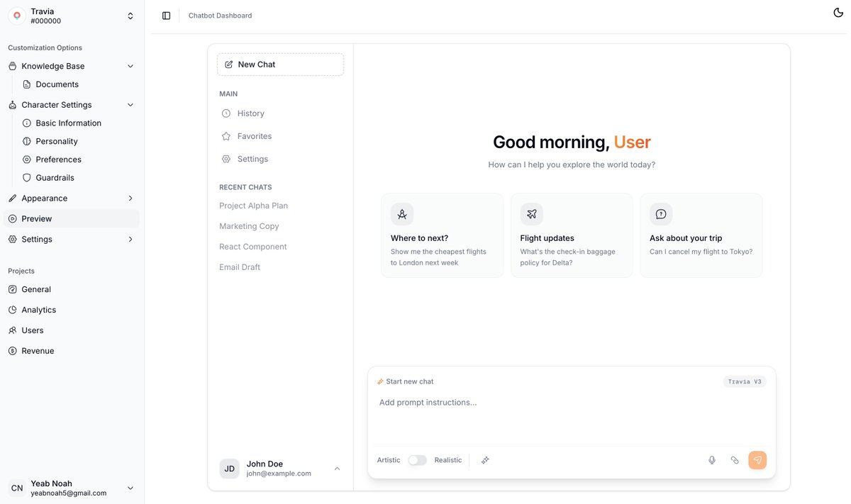Open the Travia workspace switcher chevrons
The width and height of the screenshot is (851, 504).
(130, 16)
